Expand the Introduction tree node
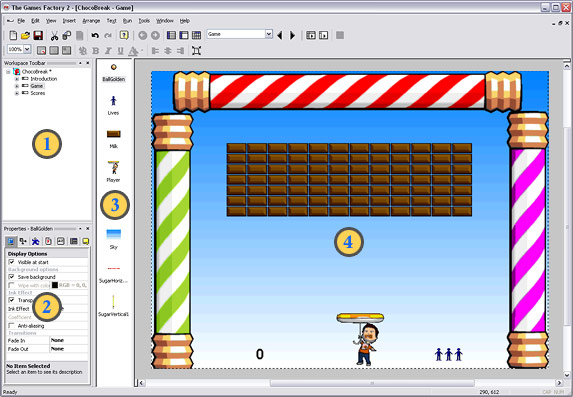Viewport: 573px width, 397px height. pos(16,79)
